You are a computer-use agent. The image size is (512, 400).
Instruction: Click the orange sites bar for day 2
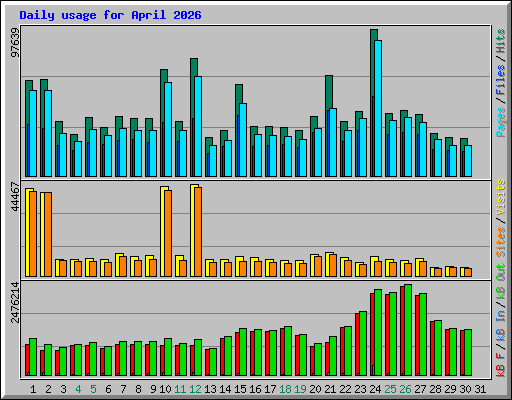pyautogui.click(x=48, y=234)
